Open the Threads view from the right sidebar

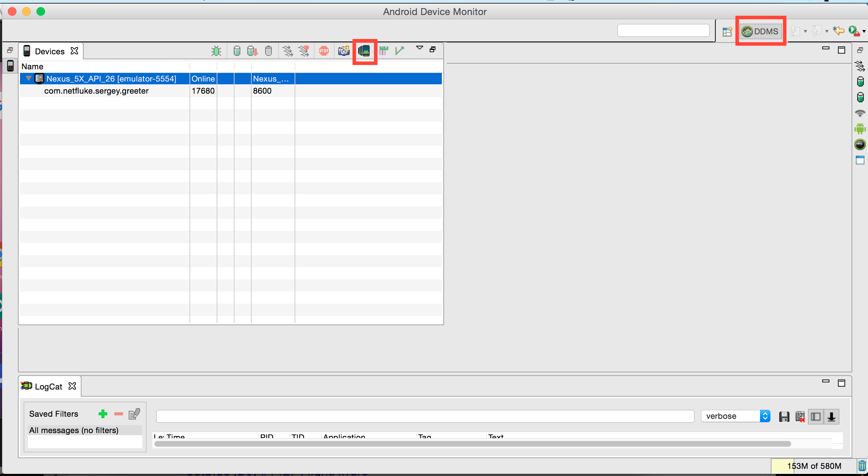click(860, 66)
